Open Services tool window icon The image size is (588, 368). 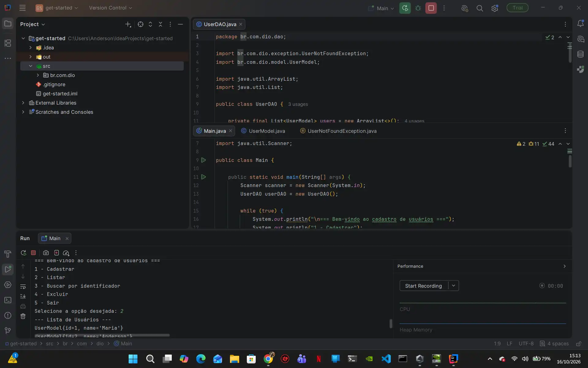click(x=8, y=285)
